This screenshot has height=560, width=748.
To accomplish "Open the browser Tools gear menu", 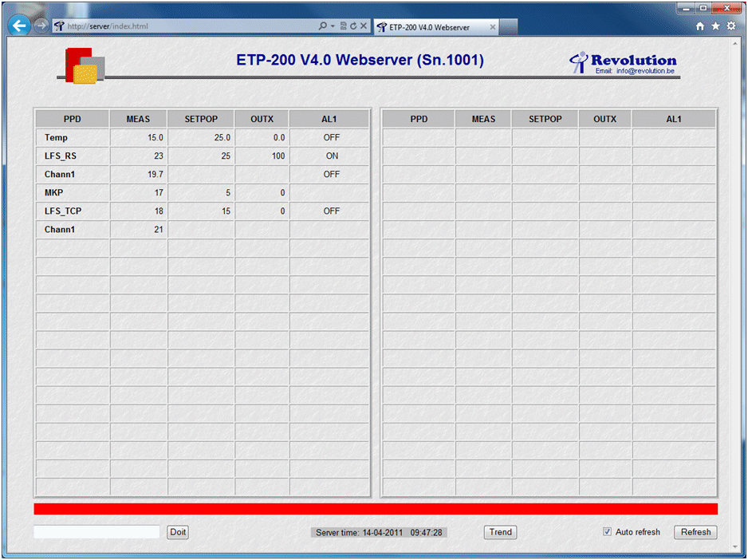I will [x=731, y=26].
